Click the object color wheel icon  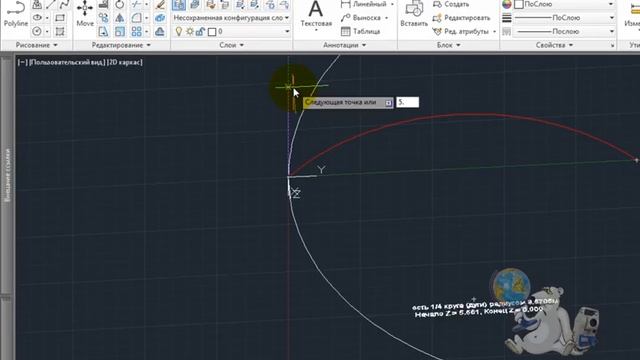(x=507, y=4)
